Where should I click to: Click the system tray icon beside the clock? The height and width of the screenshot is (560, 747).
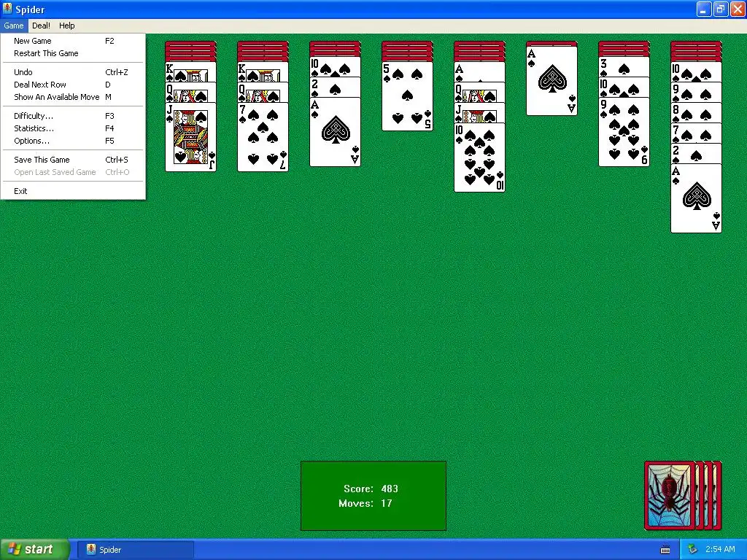point(692,550)
